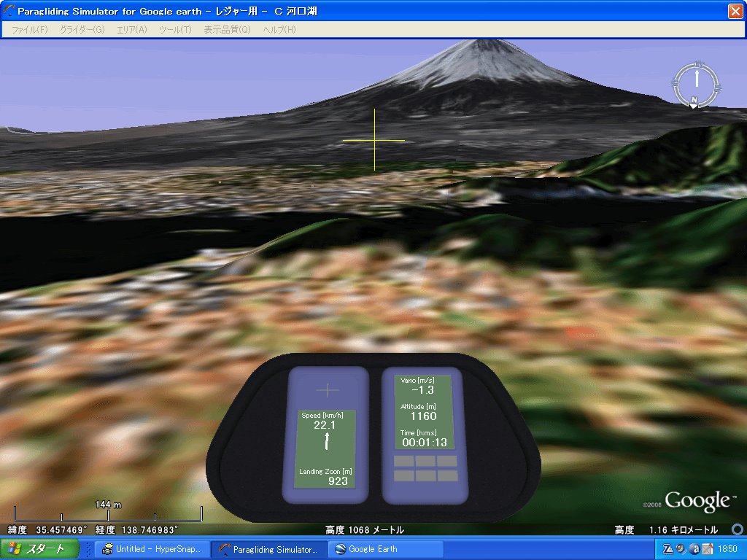Click the 緯度 35.457469° latitude readout
747x560 pixels.
47,529
